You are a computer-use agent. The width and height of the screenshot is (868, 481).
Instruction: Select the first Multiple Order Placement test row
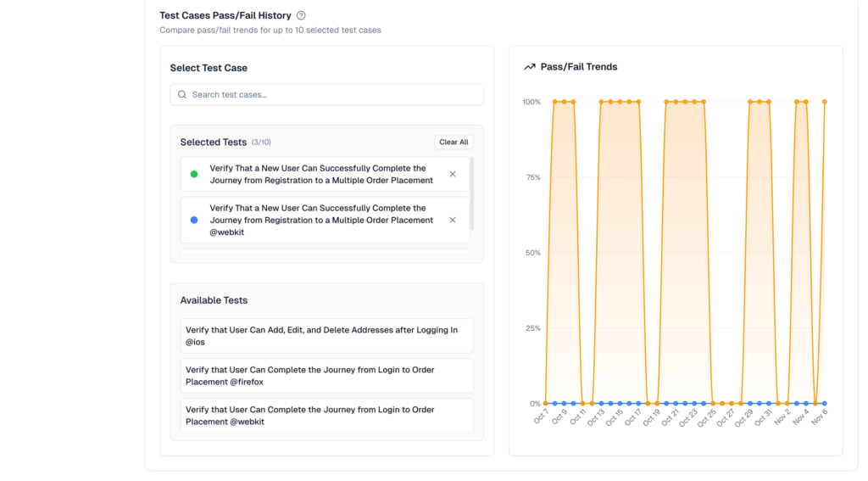321,174
